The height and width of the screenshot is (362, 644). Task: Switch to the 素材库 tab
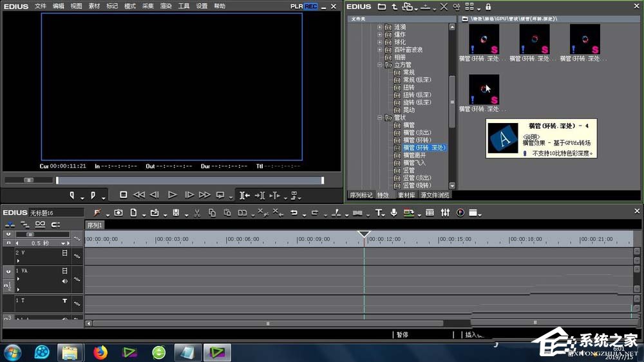[x=406, y=195]
